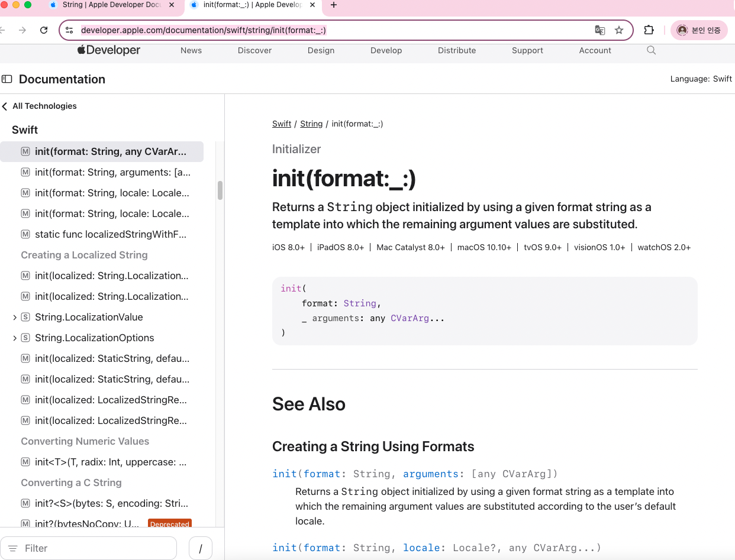
Task: Expand the String.LocalizationOptions tree item
Action: point(15,338)
